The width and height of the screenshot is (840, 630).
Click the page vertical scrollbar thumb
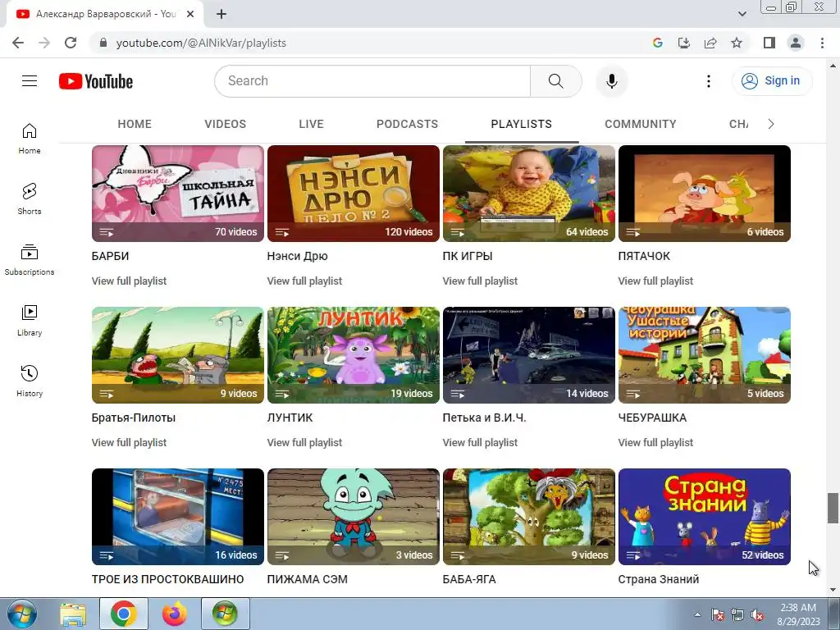pyautogui.click(x=833, y=508)
